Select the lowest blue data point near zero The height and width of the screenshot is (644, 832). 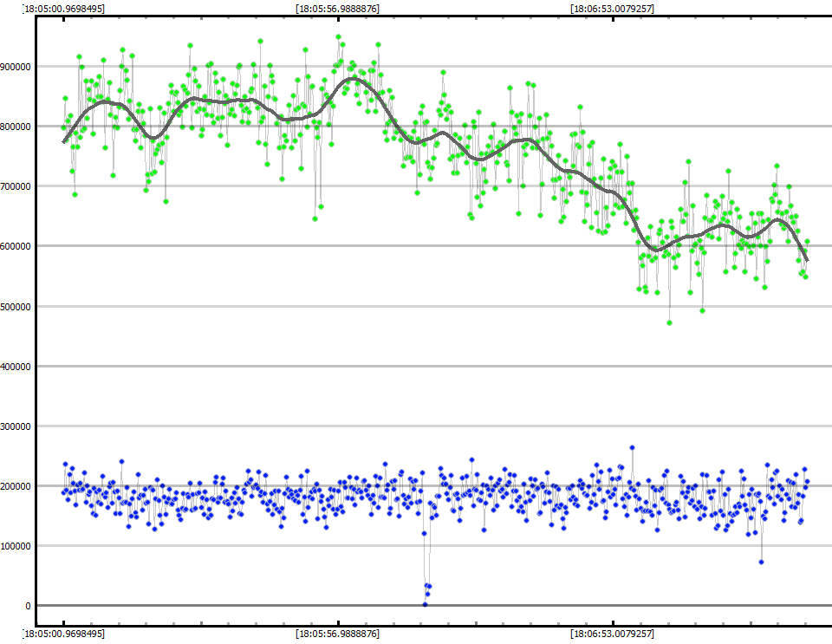coord(425,604)
